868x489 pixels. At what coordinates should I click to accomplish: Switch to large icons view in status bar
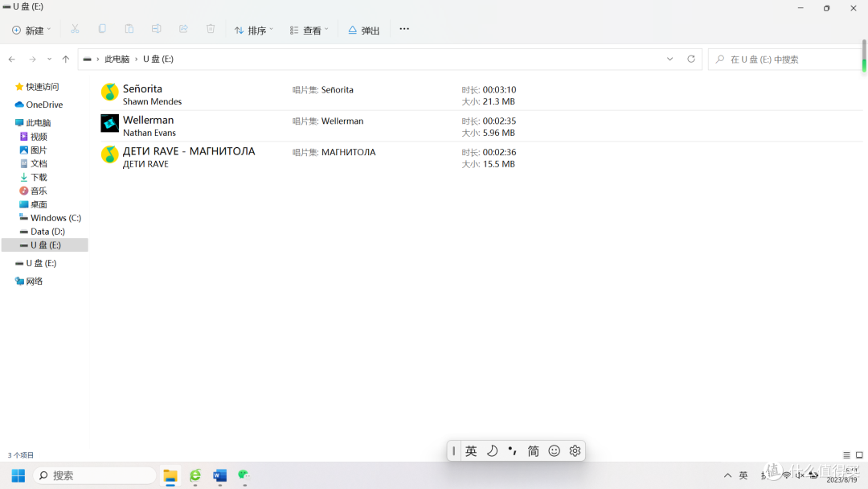pos(859,455)
